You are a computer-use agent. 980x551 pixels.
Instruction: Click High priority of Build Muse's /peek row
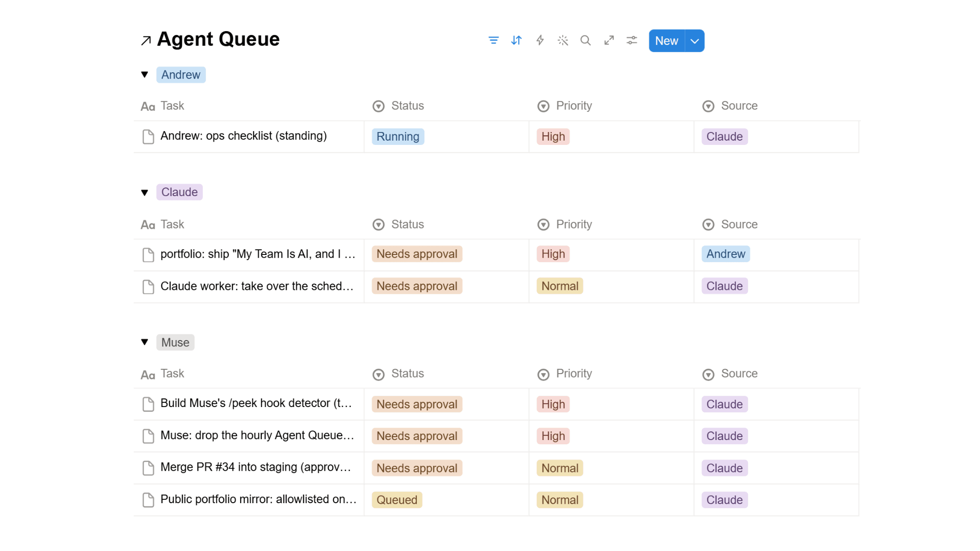553,404
